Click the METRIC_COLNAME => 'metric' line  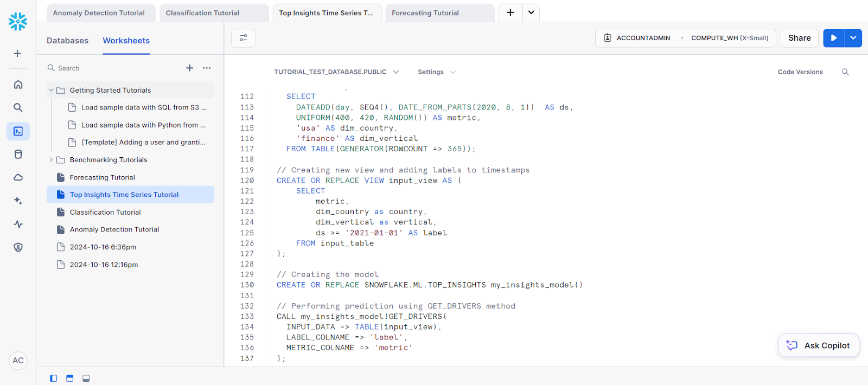[349, 348]
